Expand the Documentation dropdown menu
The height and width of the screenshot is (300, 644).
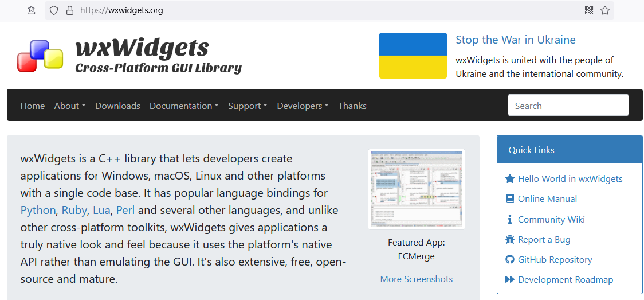coord(184,106)
